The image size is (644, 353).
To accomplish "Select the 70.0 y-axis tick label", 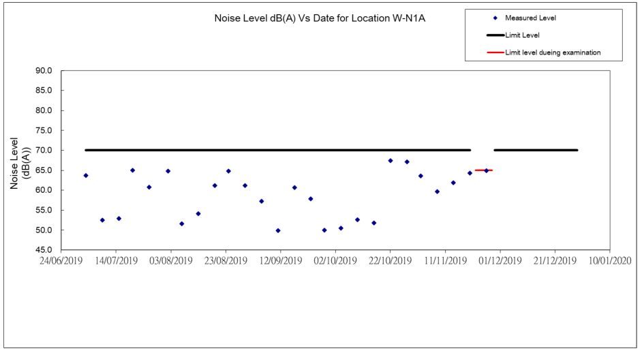I will (44, 150).
